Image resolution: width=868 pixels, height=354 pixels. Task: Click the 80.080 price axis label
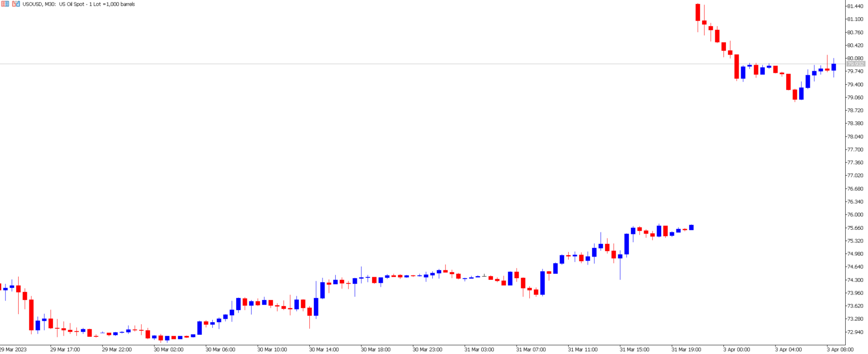(855, 59)
